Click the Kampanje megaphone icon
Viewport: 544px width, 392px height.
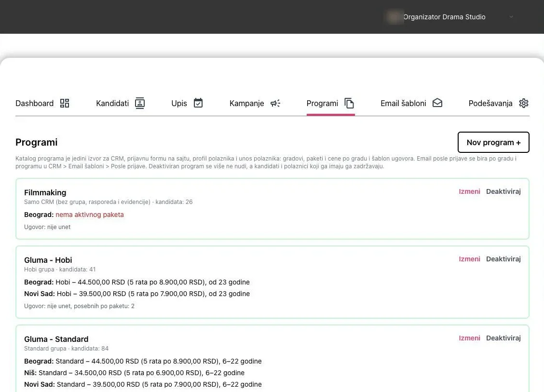[275, 103]
